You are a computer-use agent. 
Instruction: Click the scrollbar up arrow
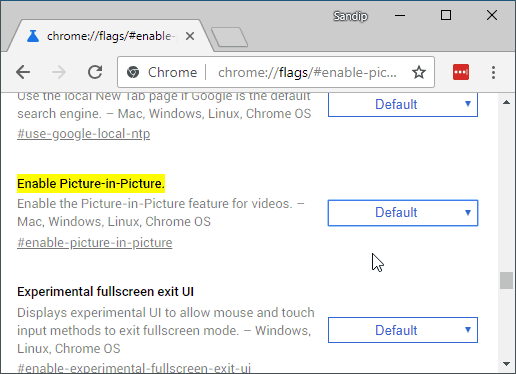pyautogui.click(x=506, y=102)
